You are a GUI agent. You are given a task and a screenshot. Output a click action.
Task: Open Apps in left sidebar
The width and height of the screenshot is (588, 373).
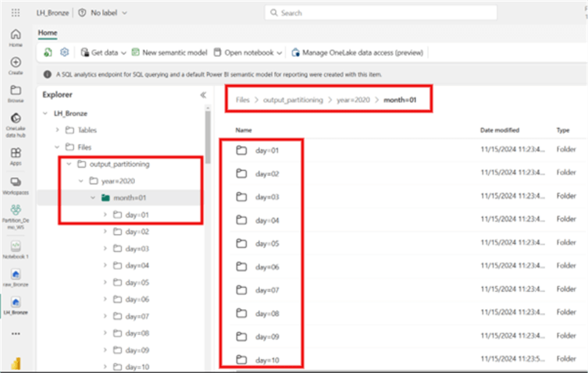tap(16, 156)
